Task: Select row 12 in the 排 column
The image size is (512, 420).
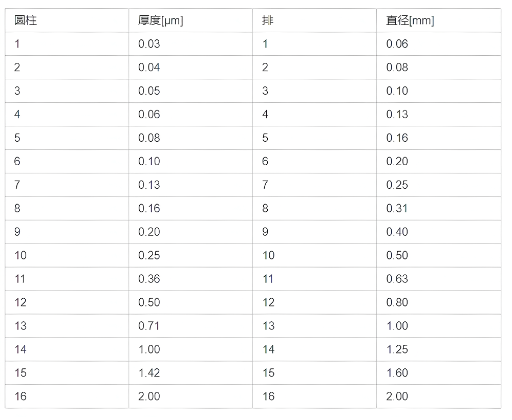Action: 268,302
